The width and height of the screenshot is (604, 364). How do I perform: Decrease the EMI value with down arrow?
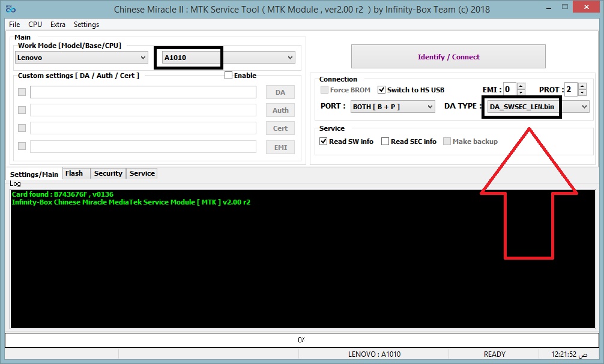(x=521, y=92)
